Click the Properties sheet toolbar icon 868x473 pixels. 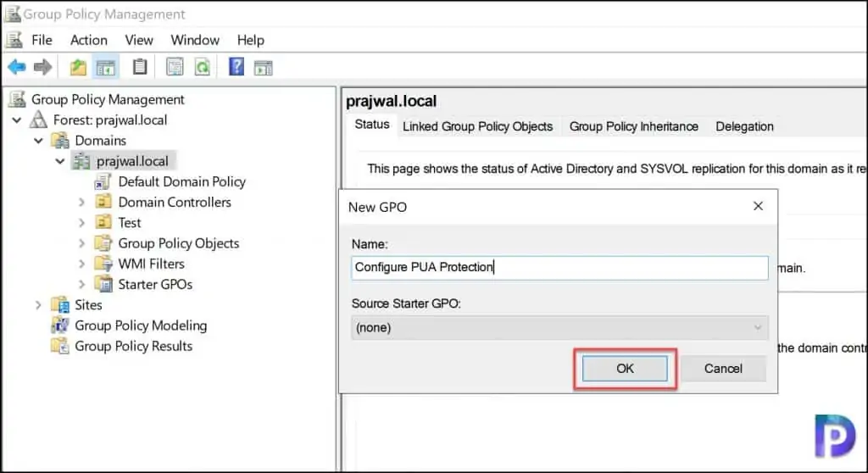[175, 68]
